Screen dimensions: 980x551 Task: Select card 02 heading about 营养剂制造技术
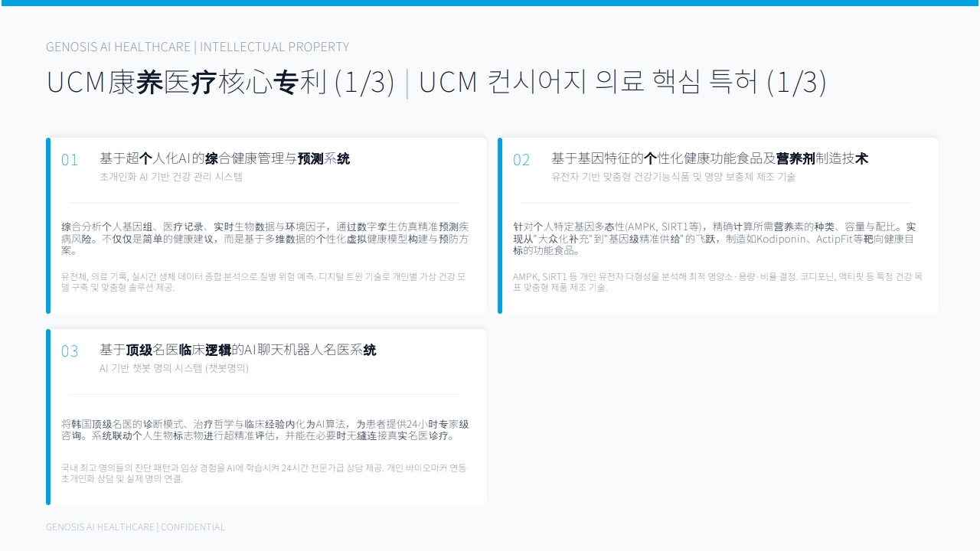710,158
